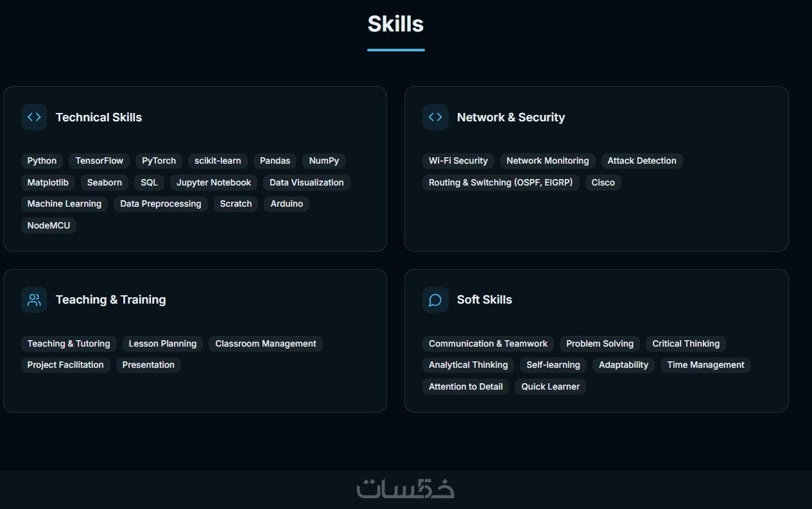Select the Python skill tag
This screenshot has width=812, height=509.
tap(42, 161)
